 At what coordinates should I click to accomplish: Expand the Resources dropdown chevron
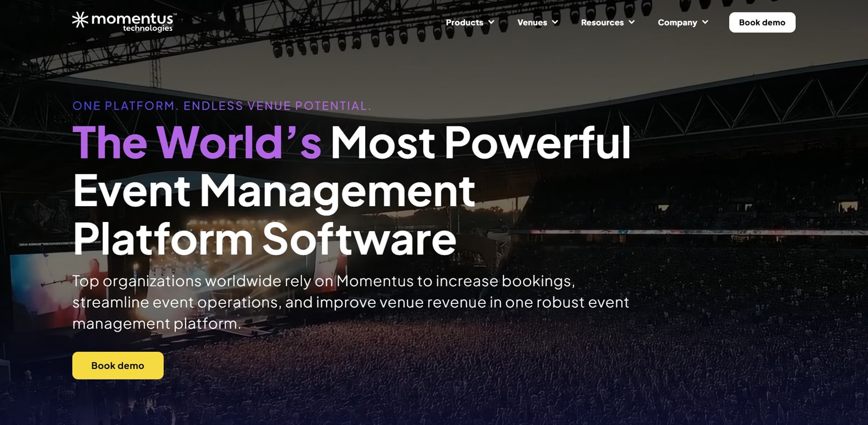click(631, 22)
